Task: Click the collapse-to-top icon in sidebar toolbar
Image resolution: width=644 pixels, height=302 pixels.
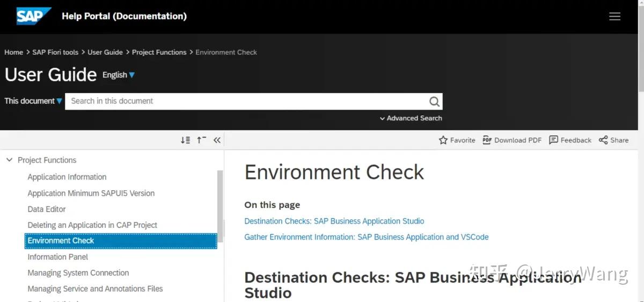Action: [x=201, y=140]
